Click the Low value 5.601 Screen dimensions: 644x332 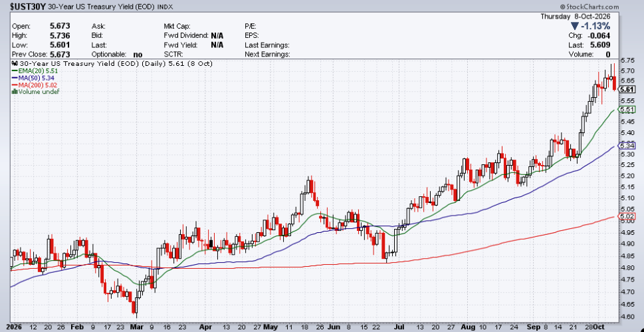[x=60, y=45]
